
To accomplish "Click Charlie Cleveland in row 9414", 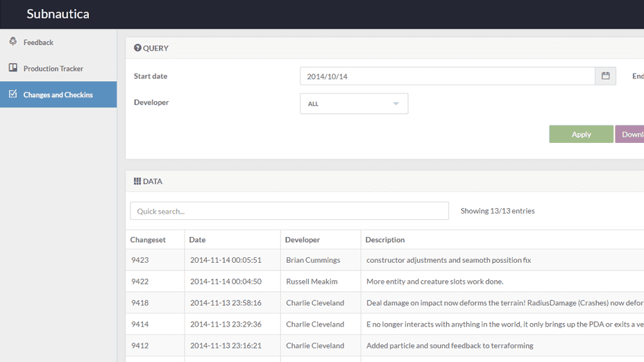I will [x=315, y=324].
